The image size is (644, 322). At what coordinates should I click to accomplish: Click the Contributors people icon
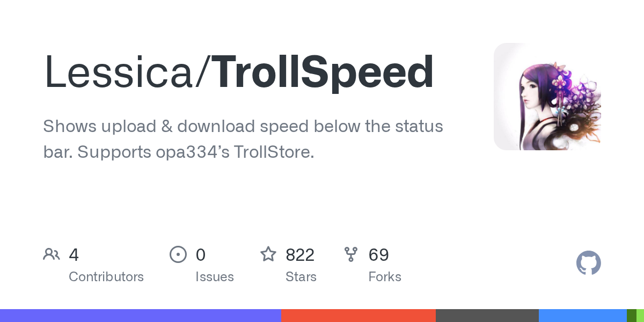52,254
